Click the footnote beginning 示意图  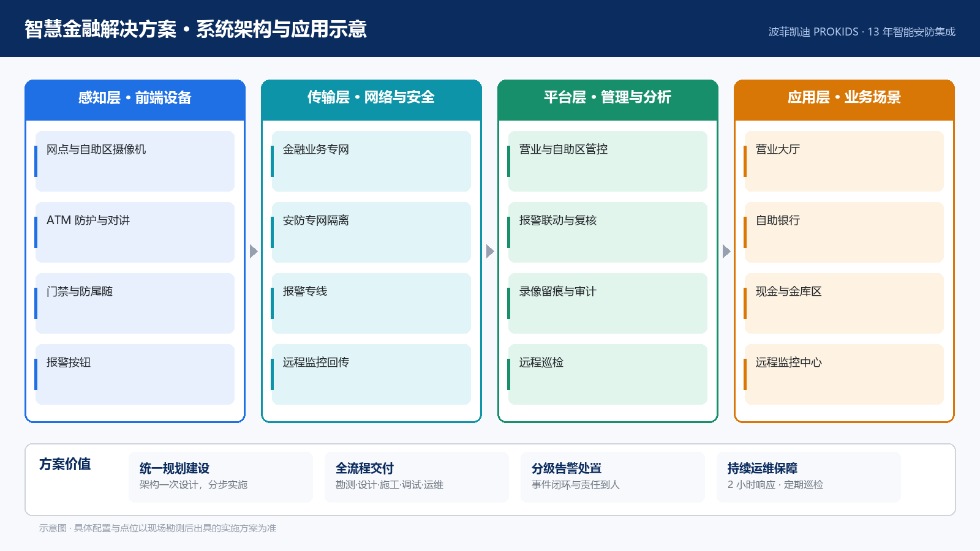pyautogui.click(x=157, y=528)
